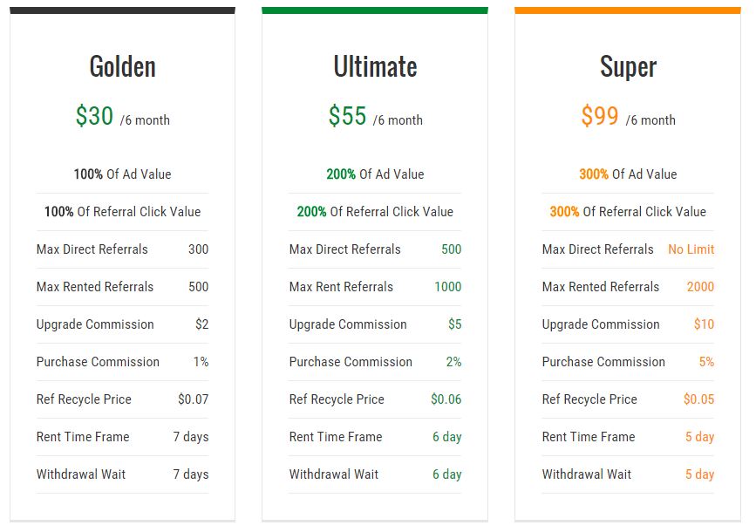This screenshot has height=532, width=756.
Task: Click the $30 Golden price
Action: [94, 116]
